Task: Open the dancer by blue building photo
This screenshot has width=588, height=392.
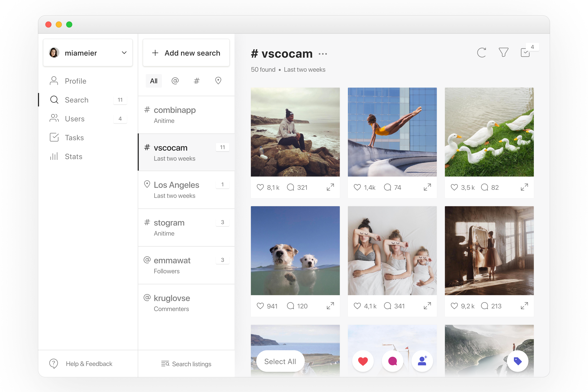Action: 392,132
